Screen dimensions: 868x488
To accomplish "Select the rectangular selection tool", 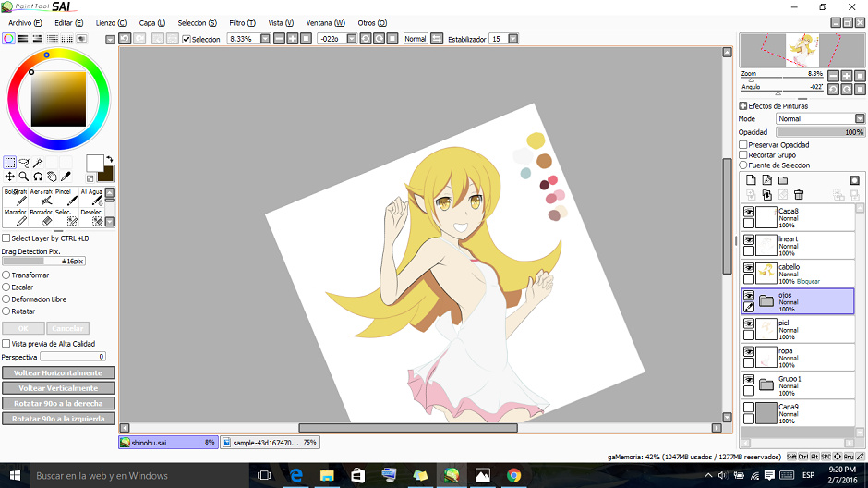I will point(9,162).
